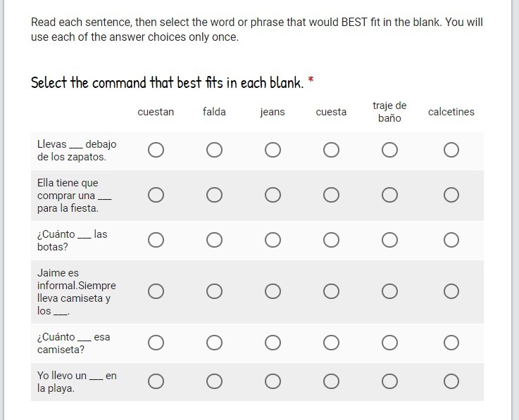Select 'traje de baño' for 'Yo llevo un'

pos(389,381)
